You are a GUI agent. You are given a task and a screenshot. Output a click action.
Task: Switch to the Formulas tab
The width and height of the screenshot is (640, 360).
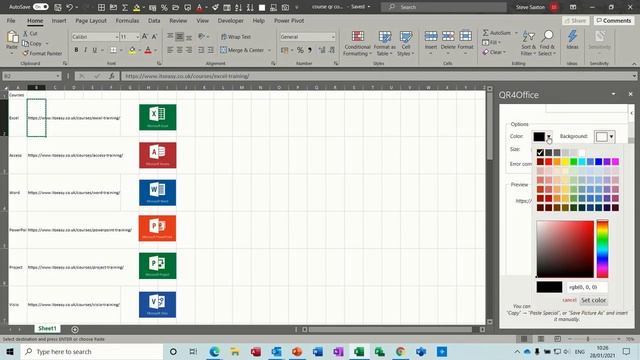point(127,20)
